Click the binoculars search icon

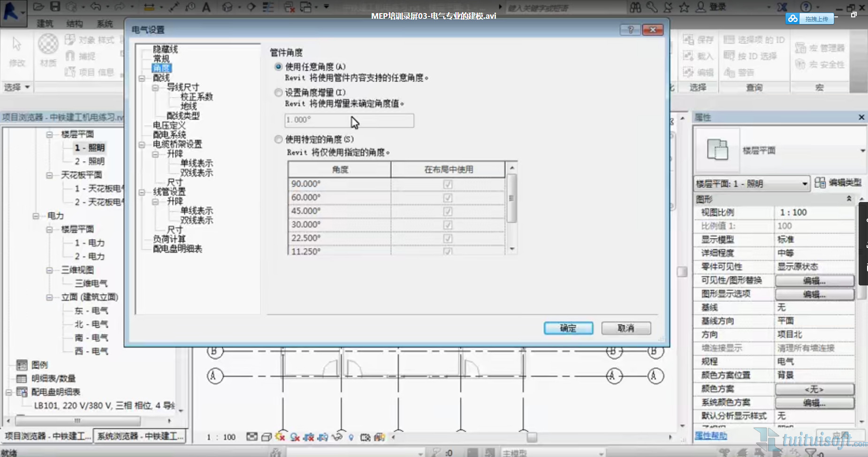click(x=635, y=7)
